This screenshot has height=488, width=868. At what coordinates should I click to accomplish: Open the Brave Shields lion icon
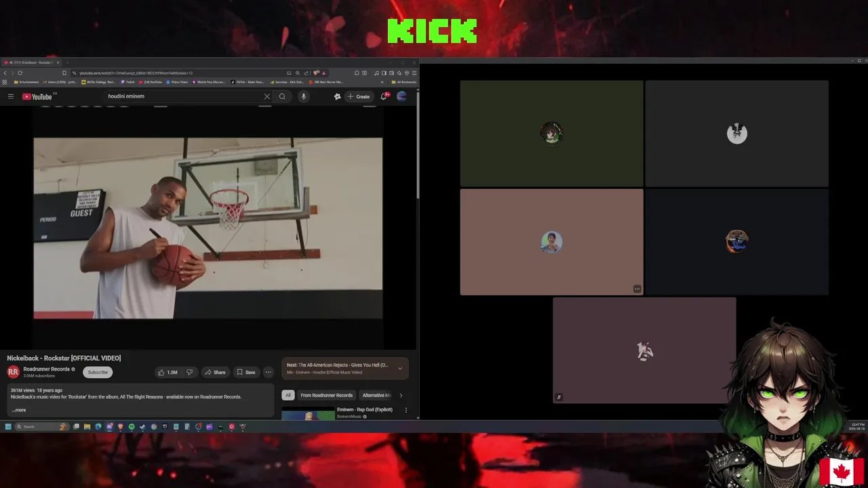tap(315, 73)
